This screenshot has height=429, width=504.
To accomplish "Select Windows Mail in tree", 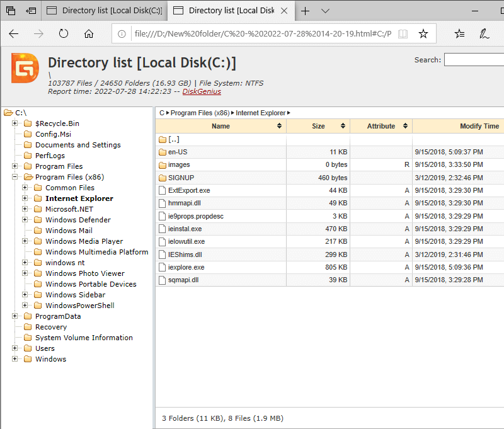I will coord(69,231).
